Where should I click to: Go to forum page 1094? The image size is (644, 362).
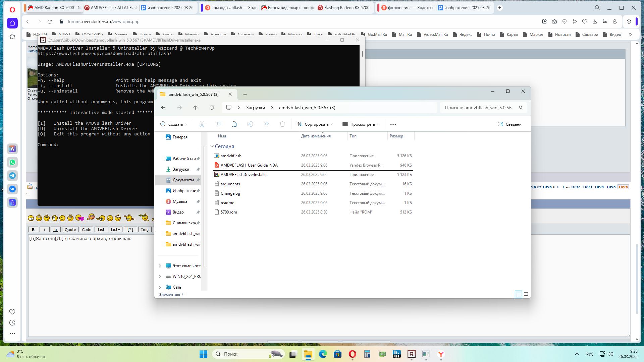click(599, 187)
